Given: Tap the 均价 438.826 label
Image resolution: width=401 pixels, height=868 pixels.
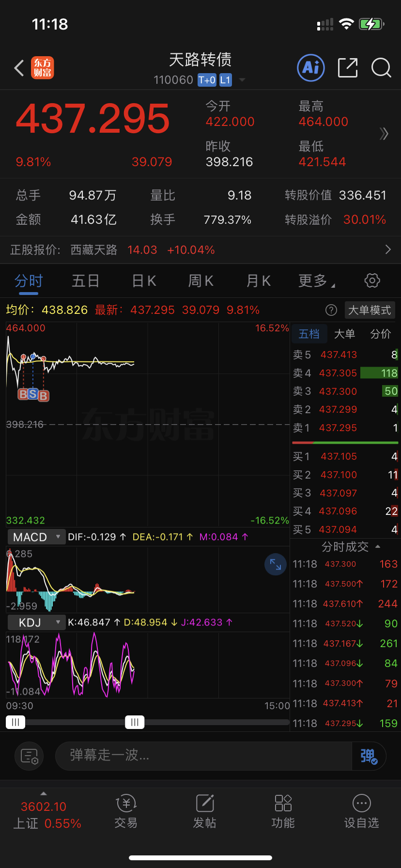Looking at the screenshot, I should tap(47, 310).
